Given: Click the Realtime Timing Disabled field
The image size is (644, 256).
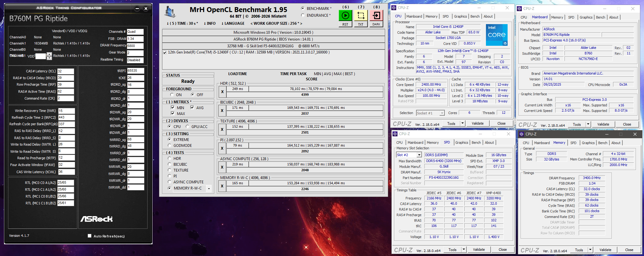Looking at the screenshot, I should 135,60.
